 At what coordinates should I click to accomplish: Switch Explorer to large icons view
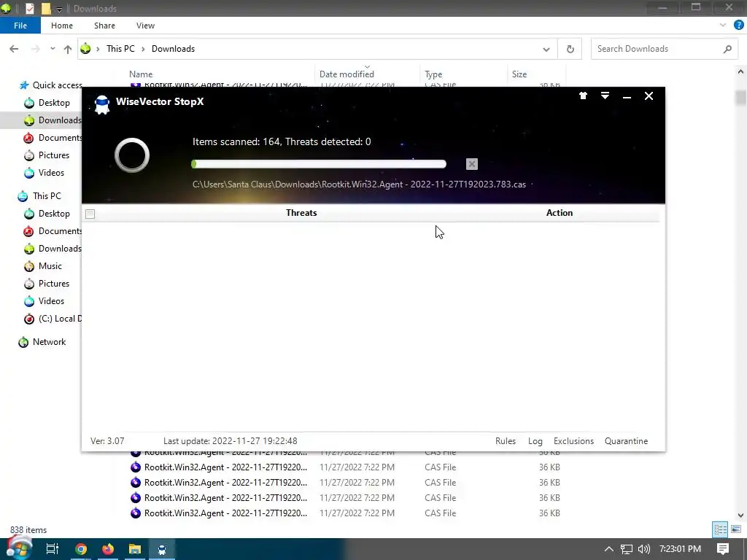736,529
